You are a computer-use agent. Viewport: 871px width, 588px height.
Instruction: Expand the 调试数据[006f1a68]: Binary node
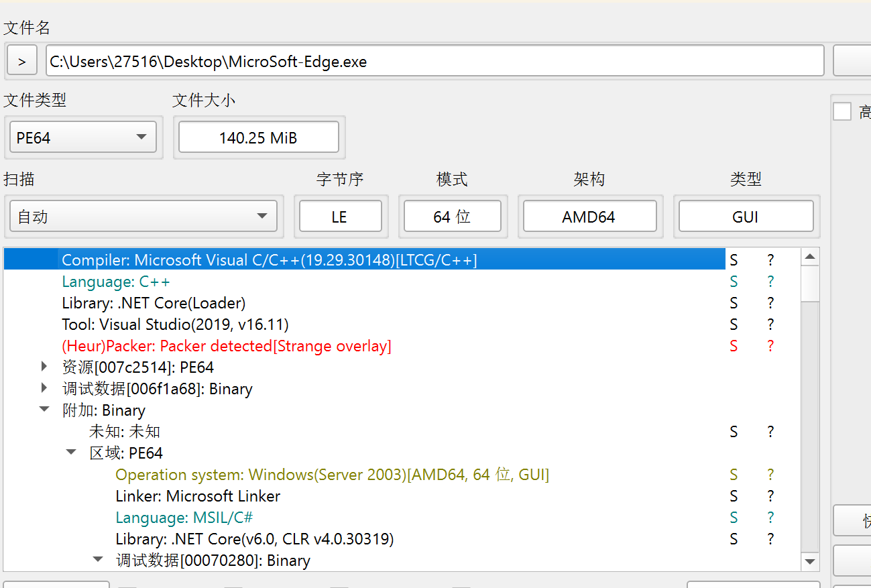point(44,388)
